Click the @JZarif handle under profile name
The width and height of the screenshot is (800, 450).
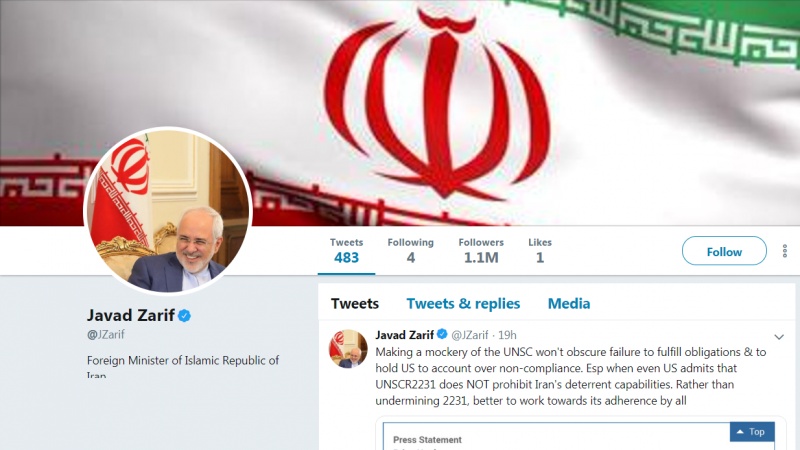(x=106, y=335)
